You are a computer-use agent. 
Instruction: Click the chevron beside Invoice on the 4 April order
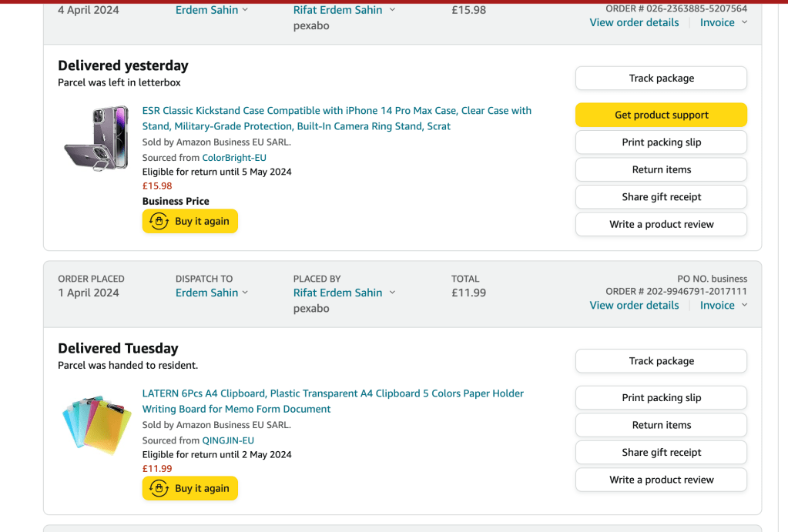(x=744, y=22)
